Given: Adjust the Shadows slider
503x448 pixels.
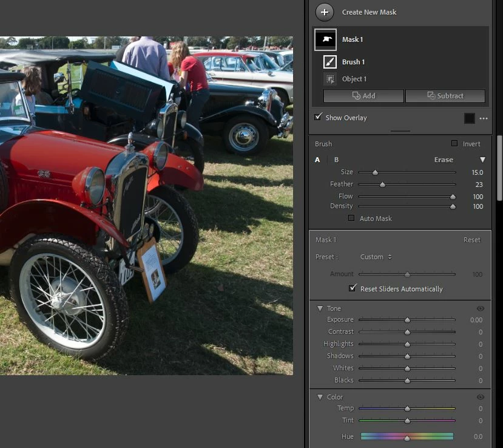Looking at the screenshot, I should click(407, 356).
